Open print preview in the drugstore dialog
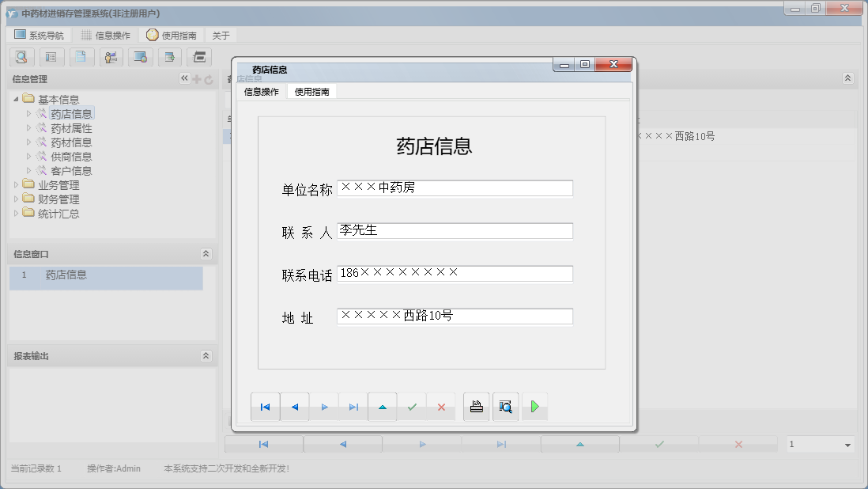 coord(505,406)
